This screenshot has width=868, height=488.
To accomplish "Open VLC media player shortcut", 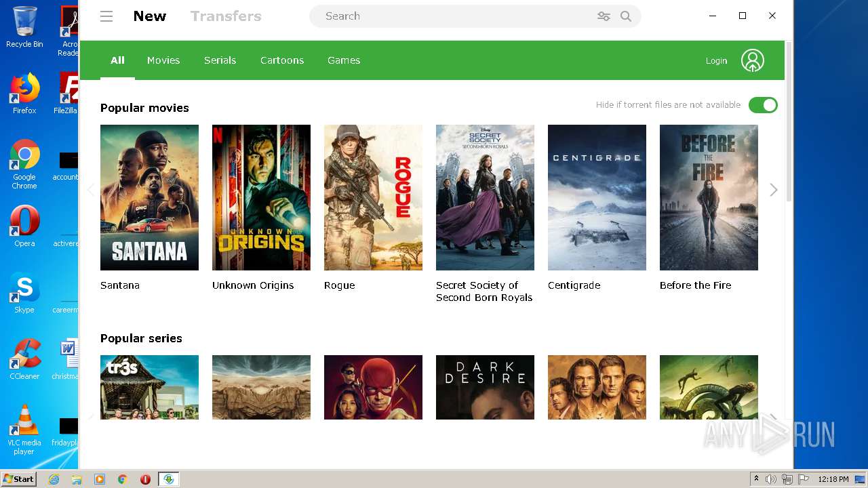I will (24, 430).
